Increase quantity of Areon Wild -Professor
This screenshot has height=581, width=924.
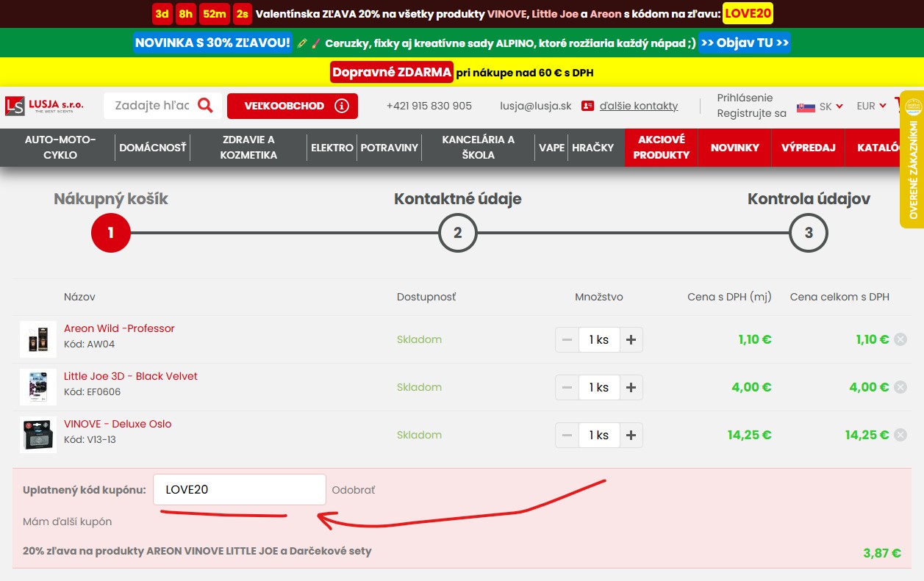point(631,339)
